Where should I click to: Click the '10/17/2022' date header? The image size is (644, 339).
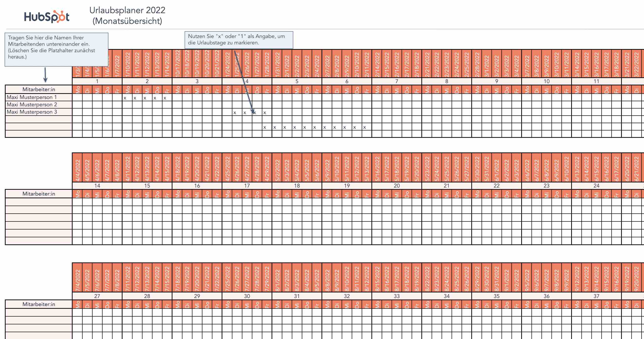click(x=177, y=64)
